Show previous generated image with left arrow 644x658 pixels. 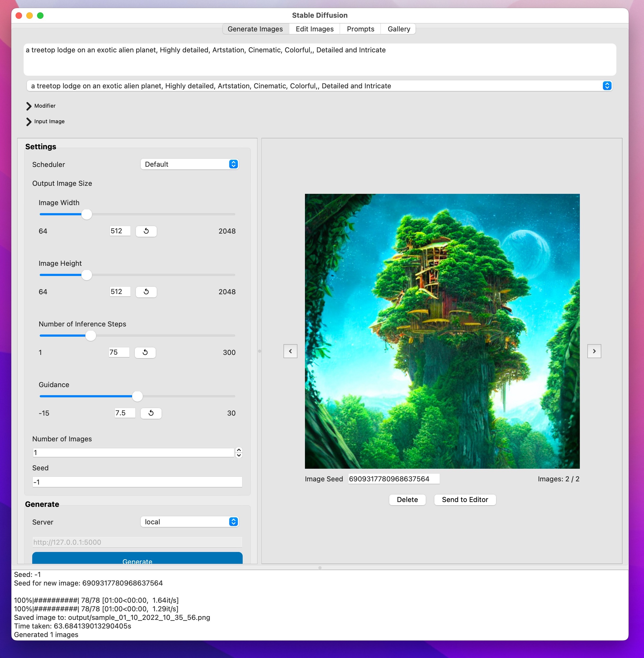pyautogui.click(x=290, y=351)
